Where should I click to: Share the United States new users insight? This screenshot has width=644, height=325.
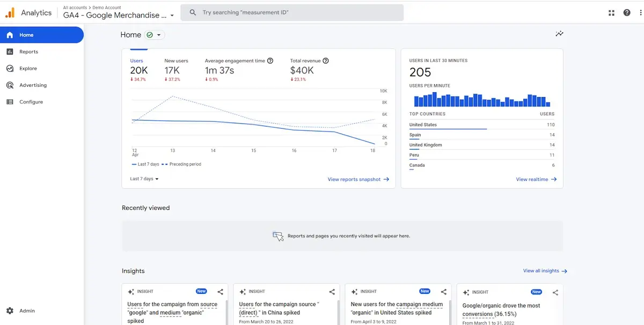point(443,292)
